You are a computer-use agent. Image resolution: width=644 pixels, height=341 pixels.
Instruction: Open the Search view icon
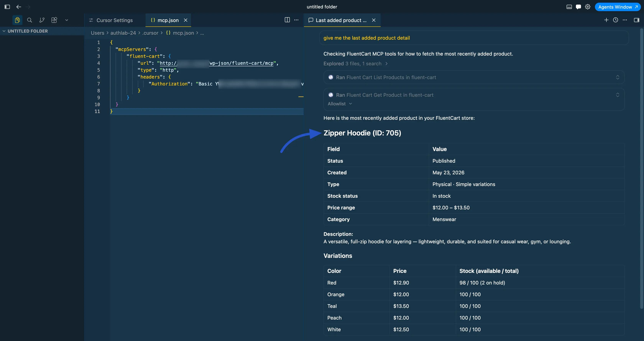pos(30,20)
